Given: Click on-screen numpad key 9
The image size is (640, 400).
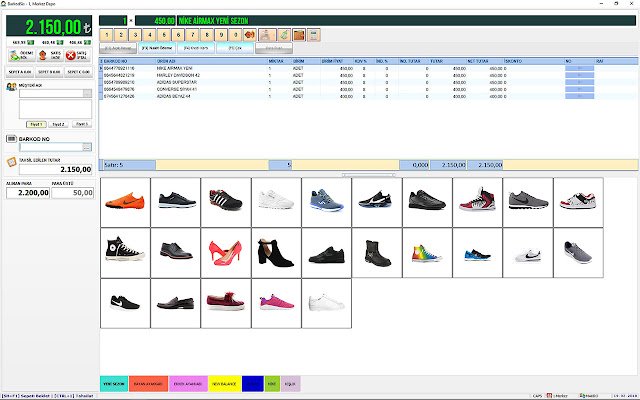Looking at the screenshot, I should pos(221,35).
